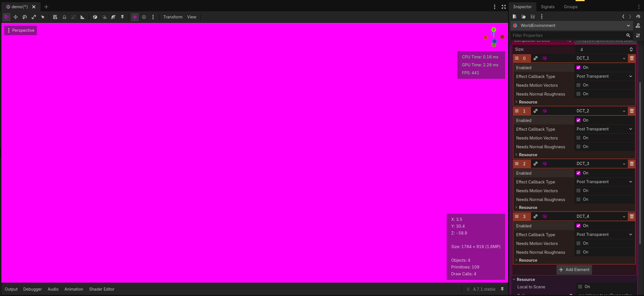Load an existing resource folder icon
The image size is (644, 296).
pos(524,16)
